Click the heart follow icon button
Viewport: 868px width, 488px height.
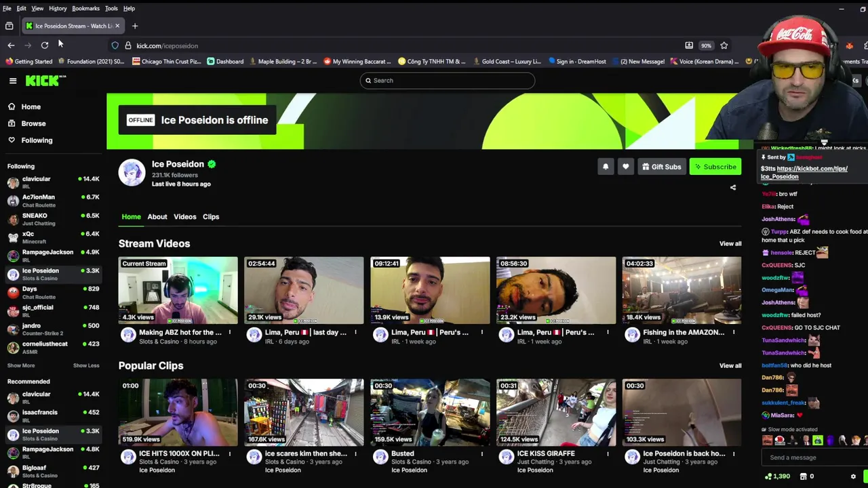pos(626,167)
